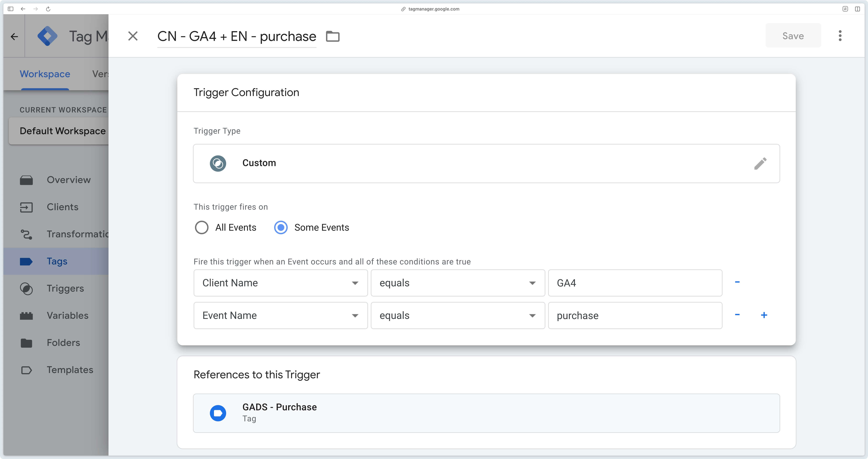Viewport: 868px width, 459px height.
Task: Close the trigger editor panel
Action: (133, 36)
